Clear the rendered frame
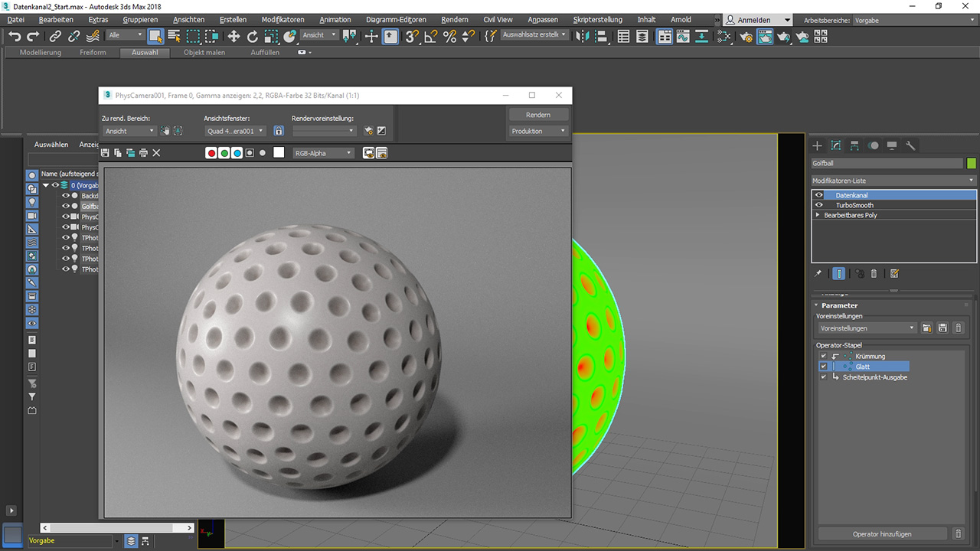The image size is (980, 551). (156, 153)
